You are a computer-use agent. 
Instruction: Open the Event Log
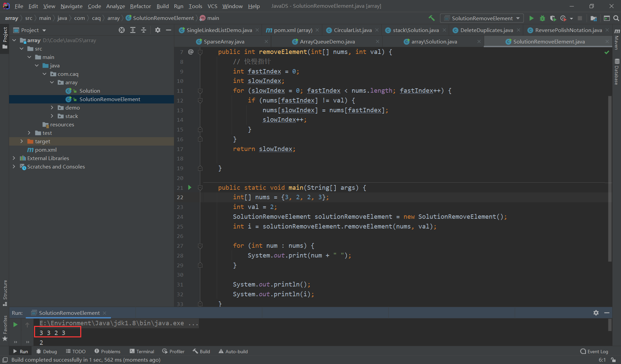(594, 351)
